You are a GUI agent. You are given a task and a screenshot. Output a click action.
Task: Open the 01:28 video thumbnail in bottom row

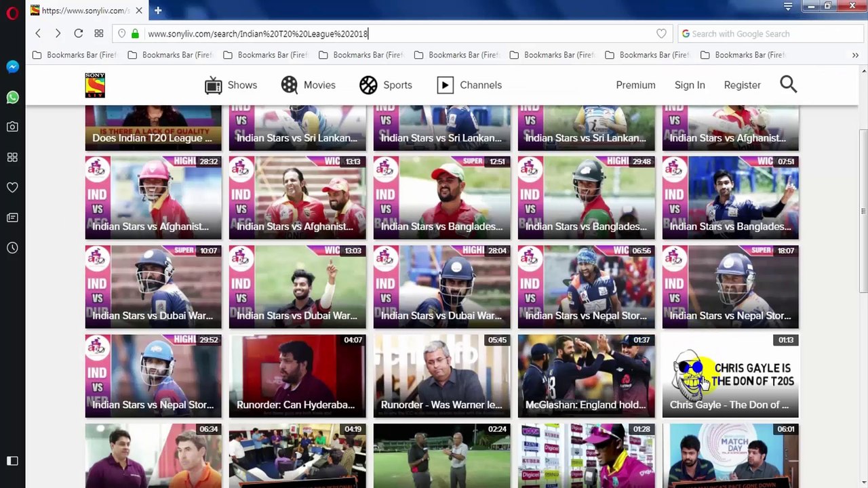coord(586,455)
